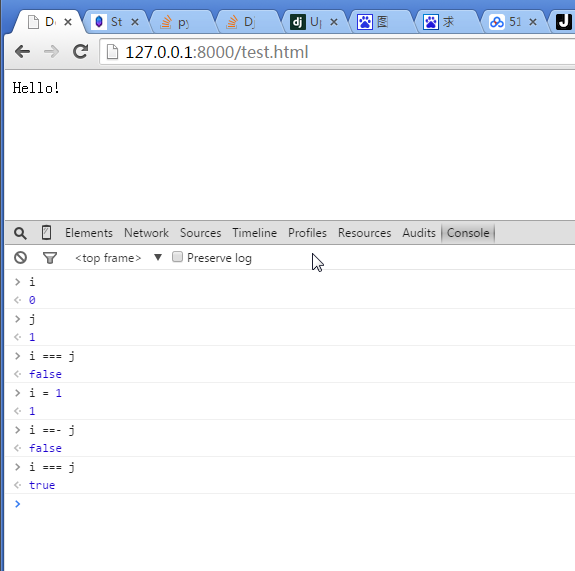
Task: Open the <top frame> context dropdown
Action: click(x=118, y=258)
